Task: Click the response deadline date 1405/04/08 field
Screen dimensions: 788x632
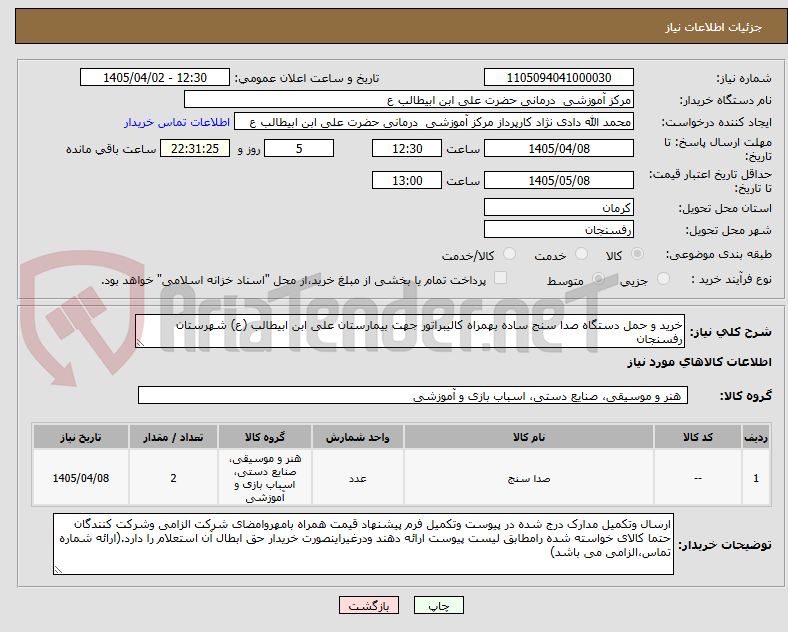Action: [559, 148]
